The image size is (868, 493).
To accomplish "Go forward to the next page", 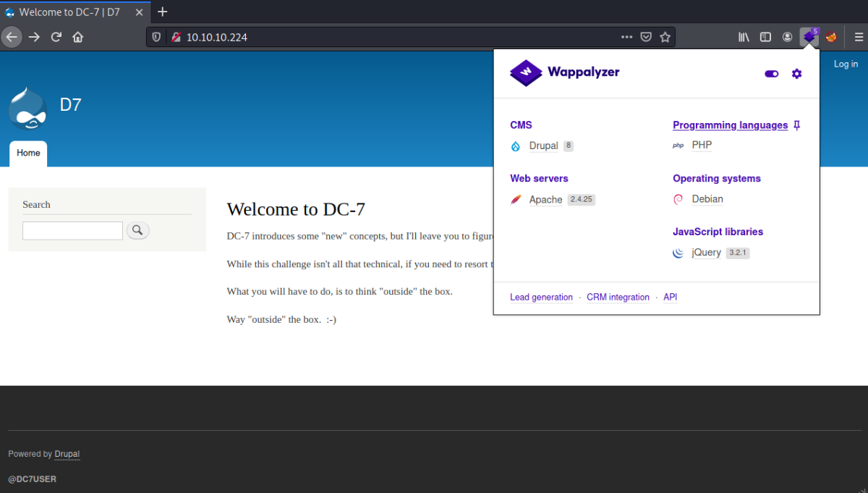I will [34, 37].
